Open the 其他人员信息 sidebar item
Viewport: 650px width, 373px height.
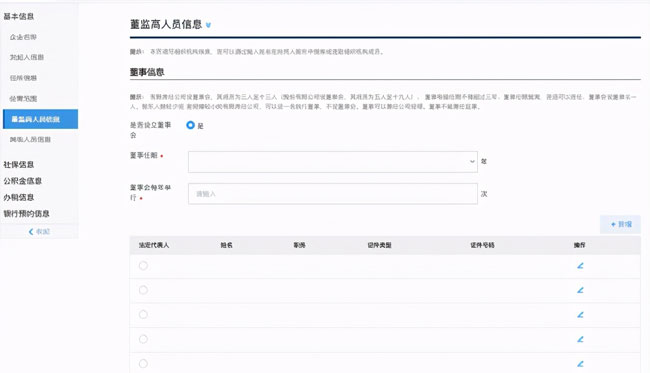[x=30, y=140]
